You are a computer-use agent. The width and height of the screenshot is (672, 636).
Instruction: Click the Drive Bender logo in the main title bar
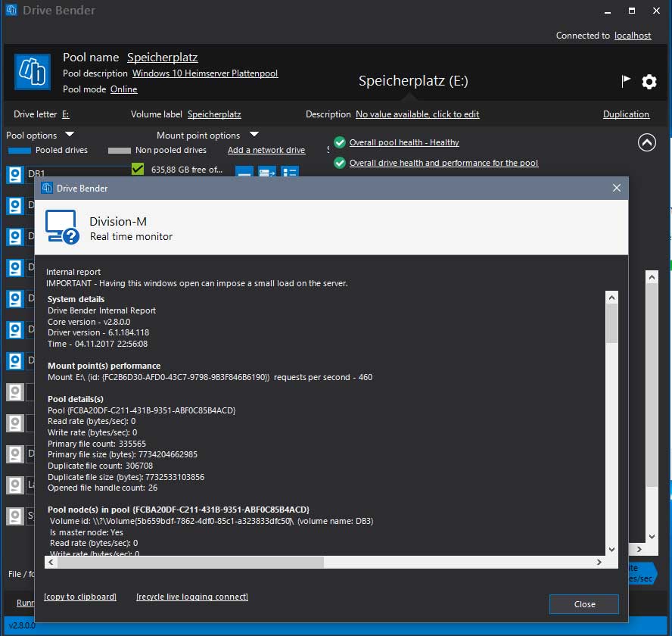tap(11, 10)
